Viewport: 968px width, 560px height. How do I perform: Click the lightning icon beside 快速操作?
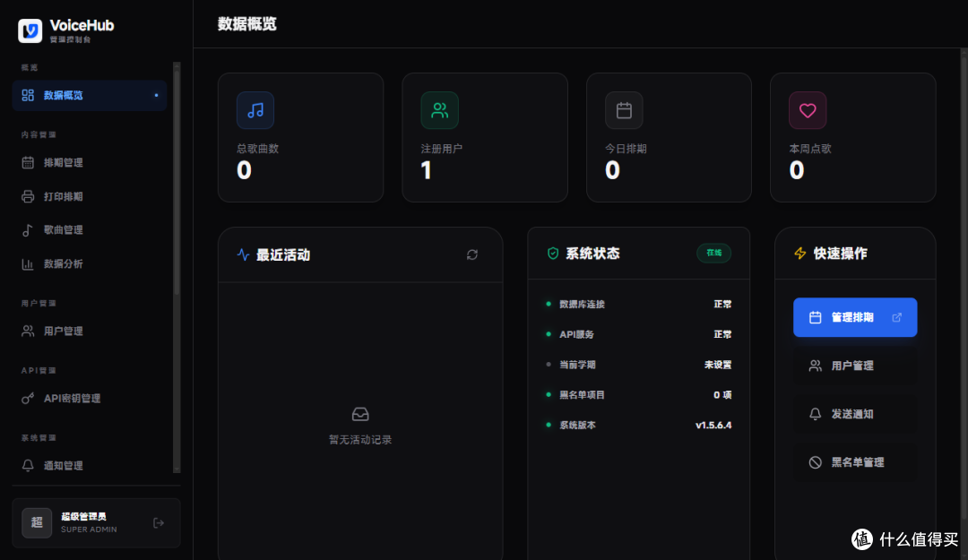tap(800, 254)
